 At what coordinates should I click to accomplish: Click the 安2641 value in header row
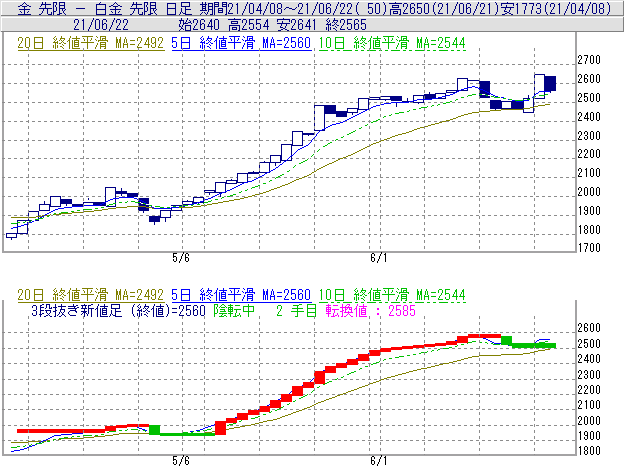pyautogui.click(x=297, y=25)
